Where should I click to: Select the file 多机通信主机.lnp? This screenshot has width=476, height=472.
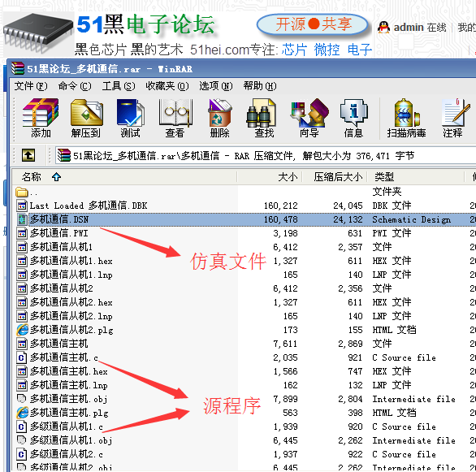[68, 385]
